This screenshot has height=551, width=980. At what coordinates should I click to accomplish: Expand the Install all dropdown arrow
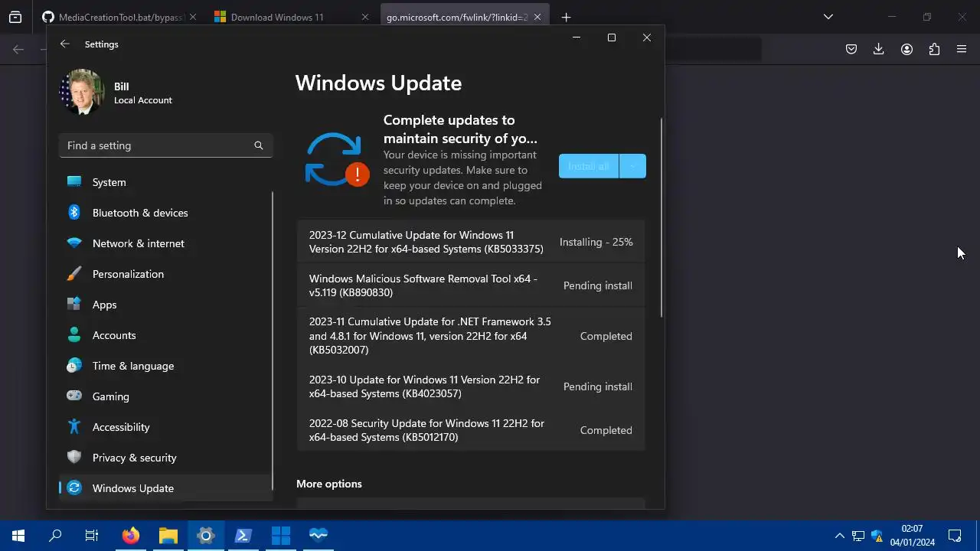632,166
